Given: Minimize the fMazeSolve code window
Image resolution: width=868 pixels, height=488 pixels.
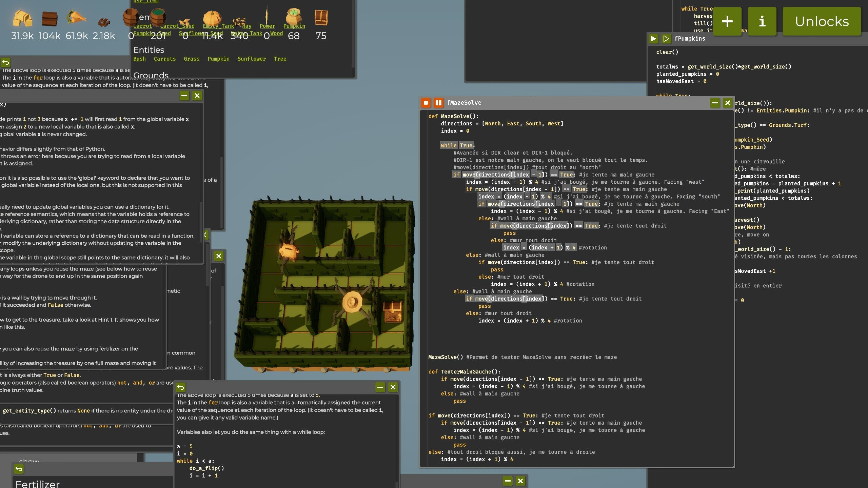Looking at the screenshot, I should [x=715, y=103].
